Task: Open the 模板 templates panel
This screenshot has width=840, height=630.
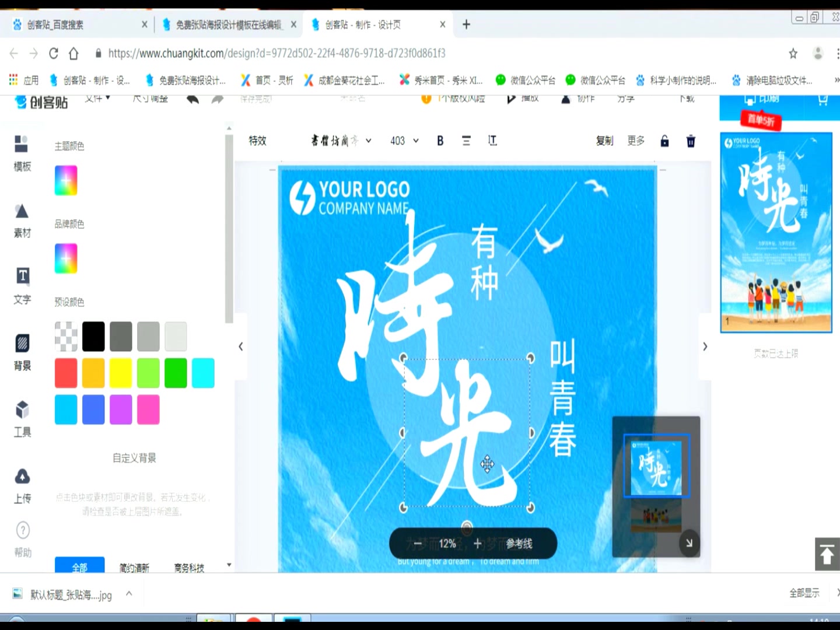Action: tap(22, 153)
